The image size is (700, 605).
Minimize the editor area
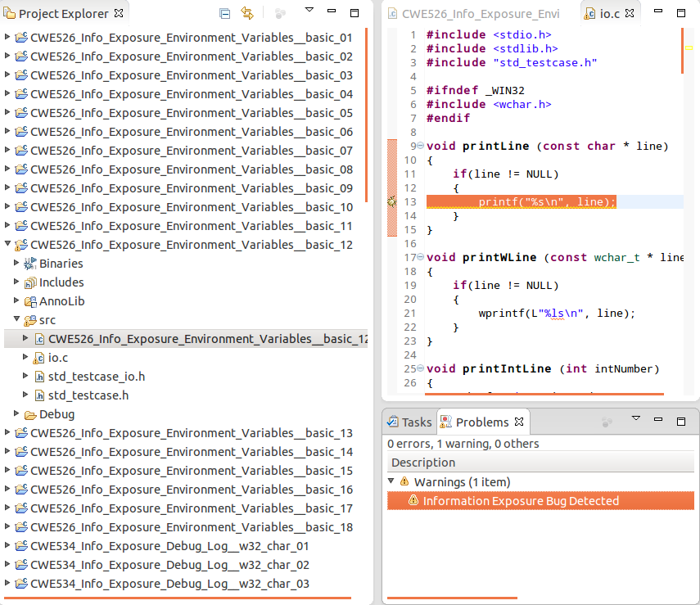(x=658, y=11)
